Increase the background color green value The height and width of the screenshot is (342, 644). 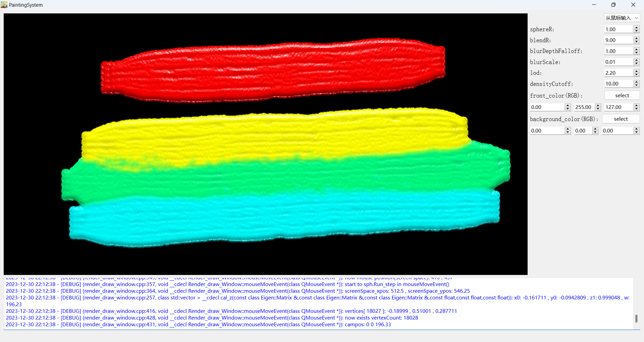point(595,129)
